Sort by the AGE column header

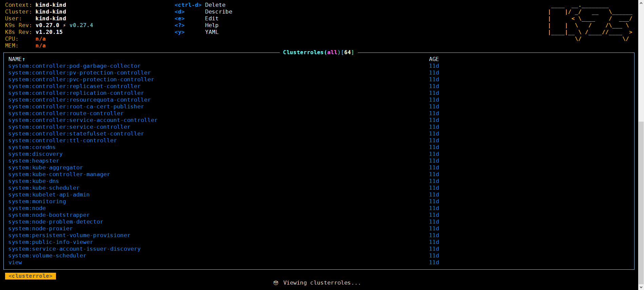click(x=434, y=59)
